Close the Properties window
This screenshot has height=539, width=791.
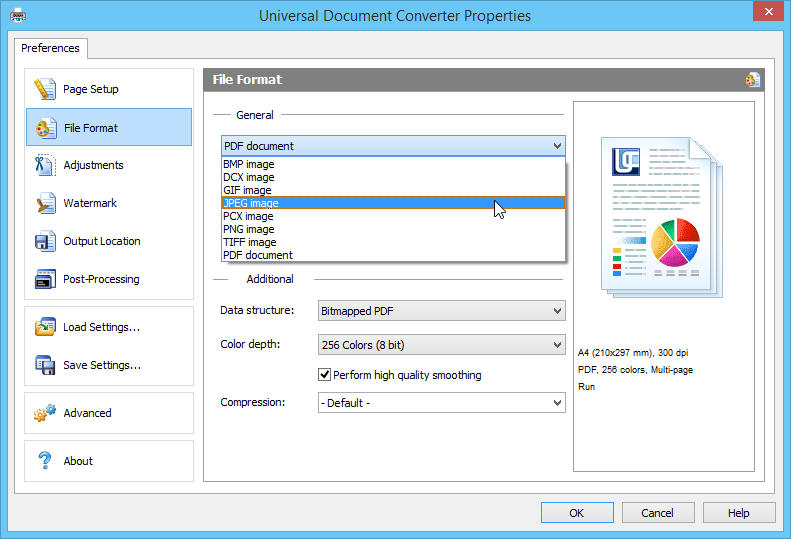coord(768,11)
